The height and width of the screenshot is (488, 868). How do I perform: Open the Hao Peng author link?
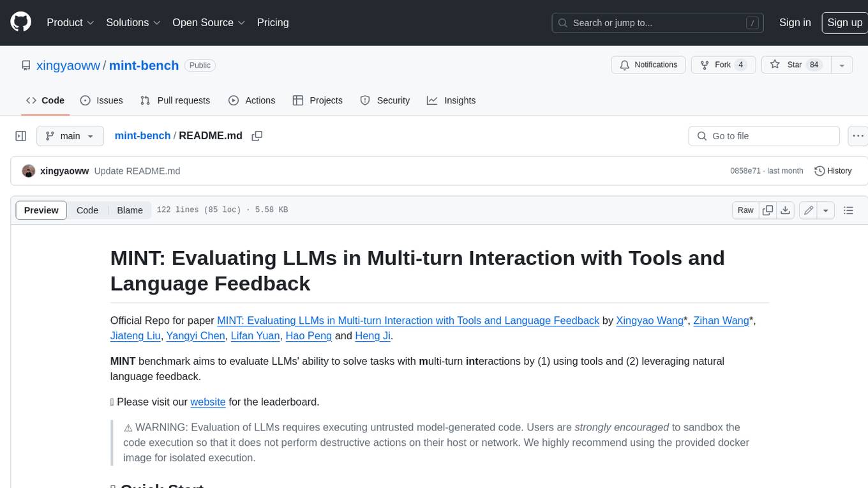(x=308, y=335)
